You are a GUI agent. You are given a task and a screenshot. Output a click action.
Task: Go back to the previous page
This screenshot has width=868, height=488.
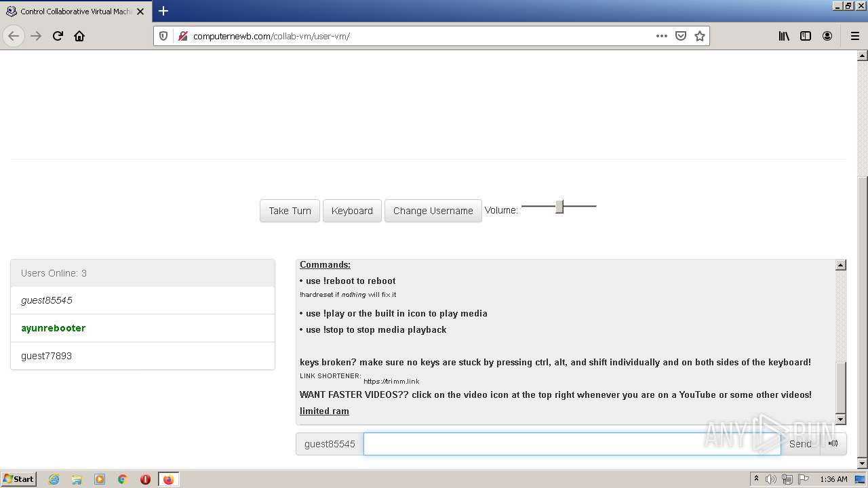pyautogui.click(x=14, y=36)
